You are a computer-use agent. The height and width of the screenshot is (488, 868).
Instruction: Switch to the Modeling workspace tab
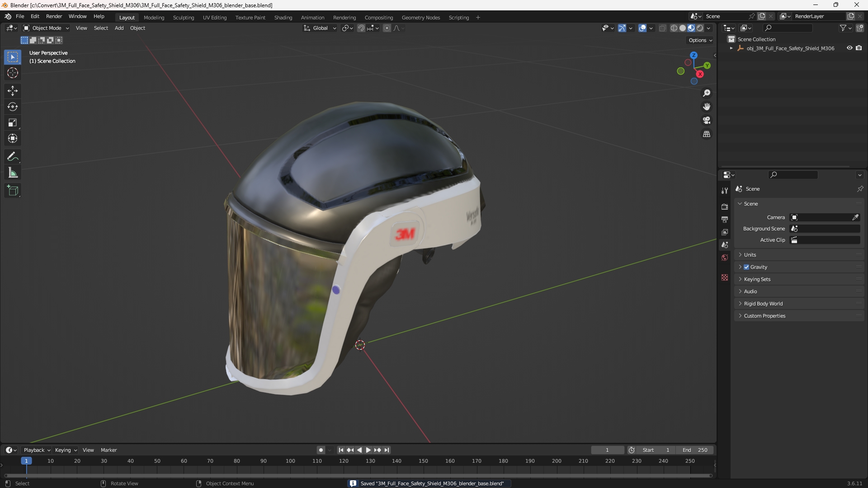tap(154, 18)
